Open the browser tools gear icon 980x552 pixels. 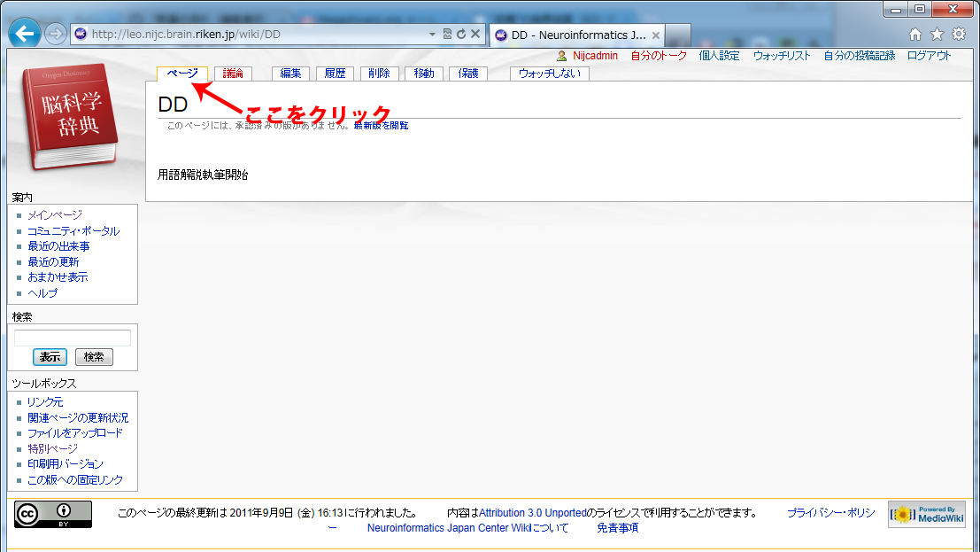click(958, 35)
